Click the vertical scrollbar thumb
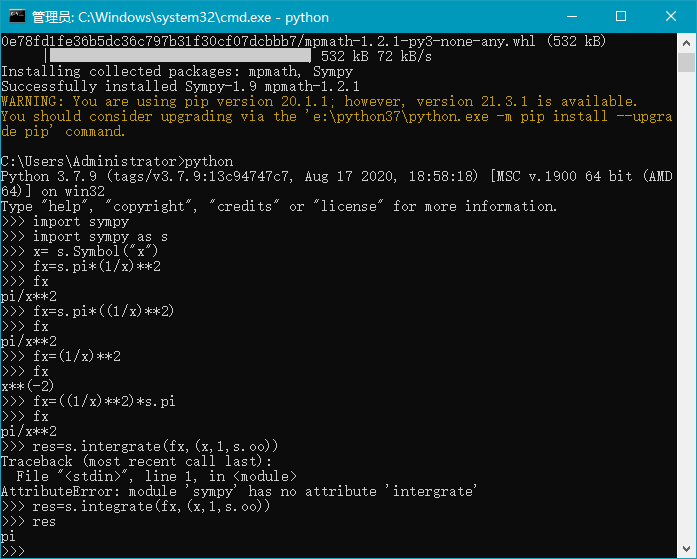This screenshot has width=697, height=559. (x=686, y=62)
